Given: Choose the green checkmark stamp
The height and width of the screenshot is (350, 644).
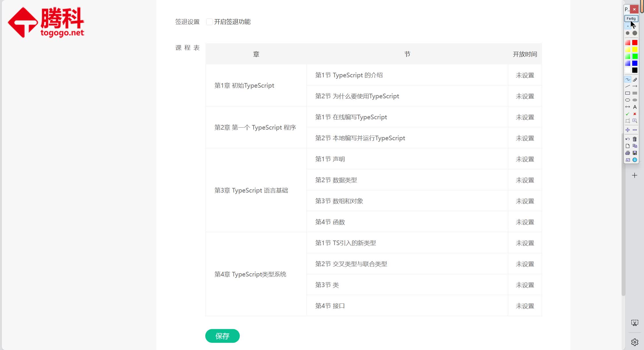Looking at the screenshot, I should [628, 114].
